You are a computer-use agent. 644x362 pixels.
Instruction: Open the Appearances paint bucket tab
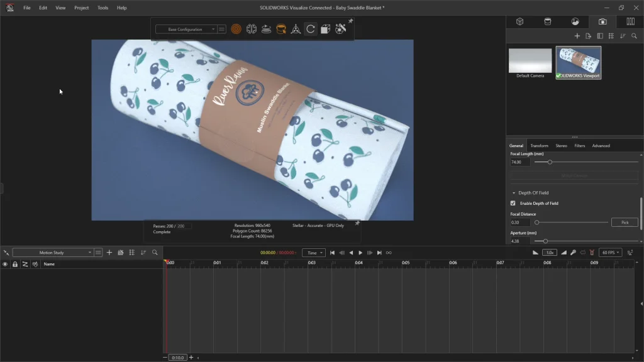[x=547, y=21]
